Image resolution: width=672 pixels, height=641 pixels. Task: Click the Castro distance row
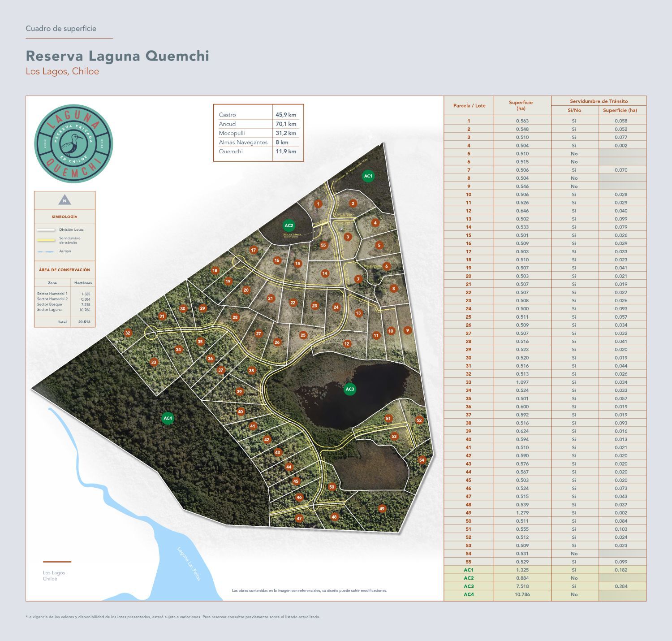coord(258,115)
